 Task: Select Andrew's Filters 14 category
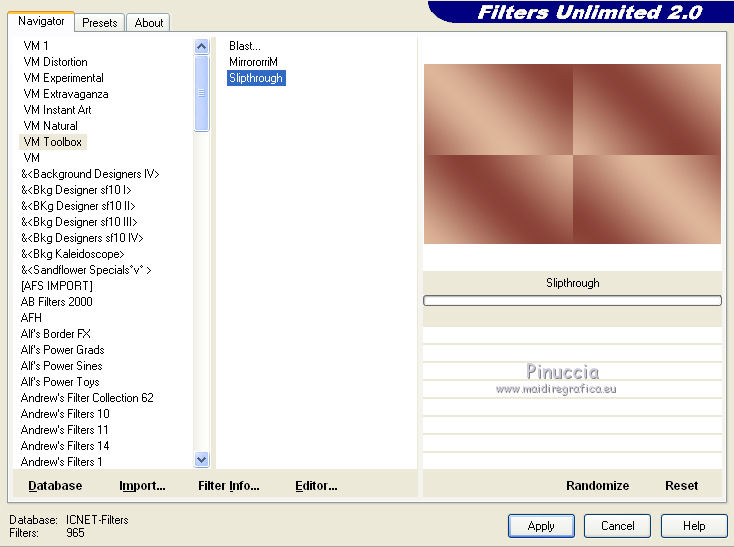[x=65, y=445]
